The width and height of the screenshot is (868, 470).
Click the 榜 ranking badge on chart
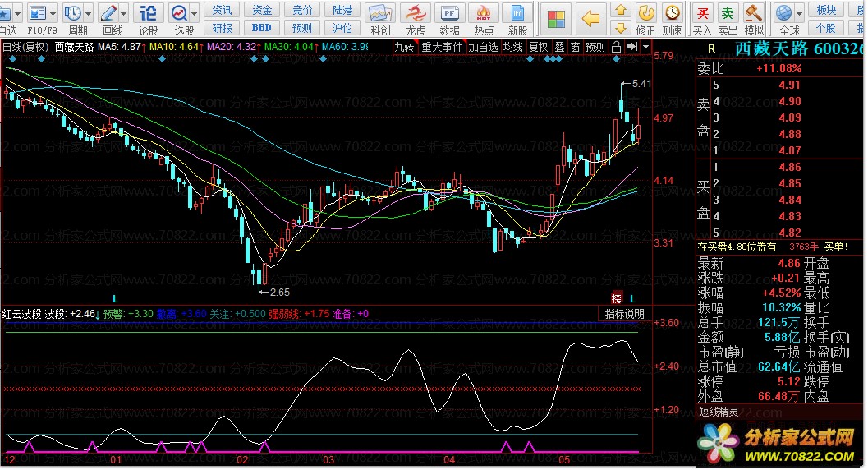616,298
